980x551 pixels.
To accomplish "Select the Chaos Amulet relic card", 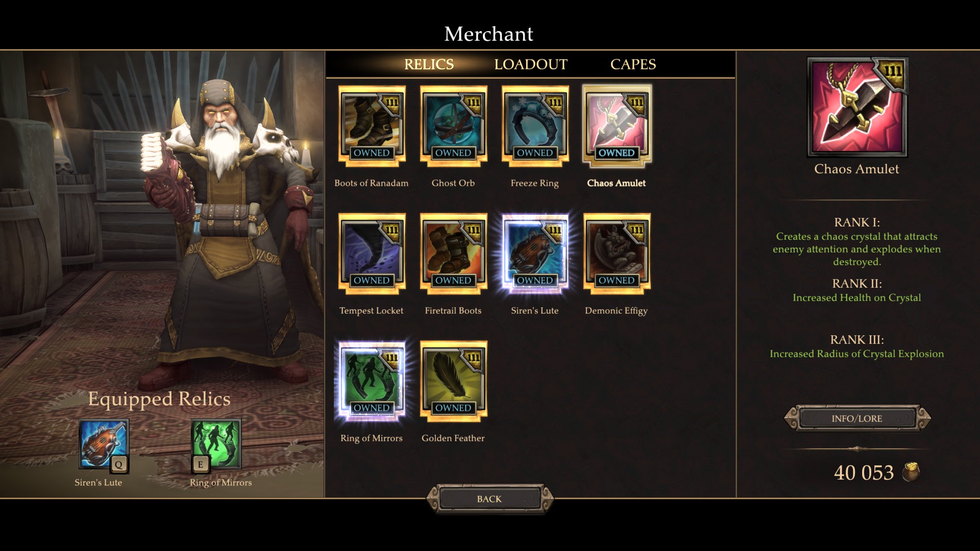I will [617, 126].
